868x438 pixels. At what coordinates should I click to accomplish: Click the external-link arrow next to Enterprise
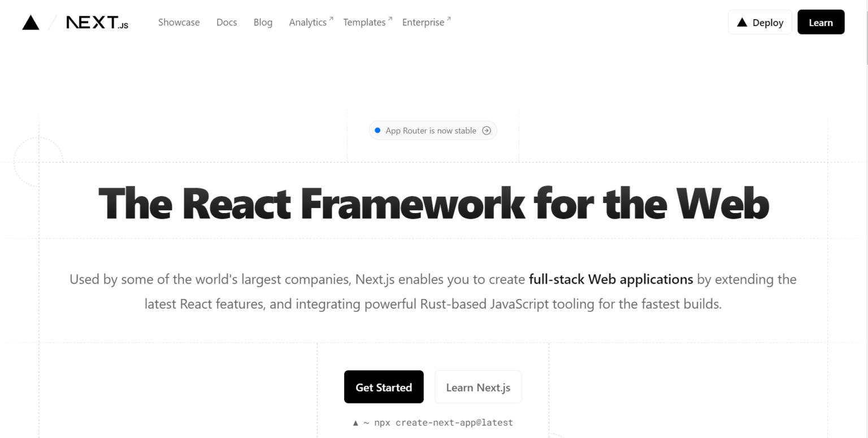click(449, 18)
